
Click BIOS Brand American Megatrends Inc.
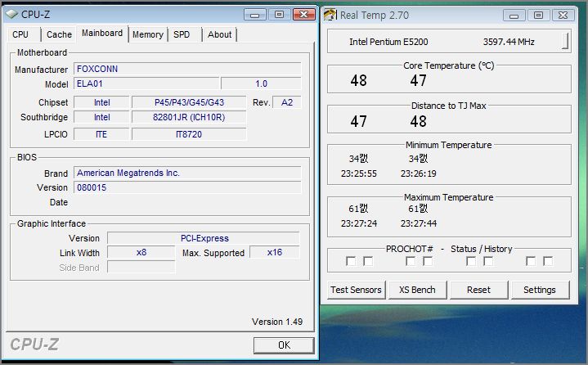click(x=187, y=173)
